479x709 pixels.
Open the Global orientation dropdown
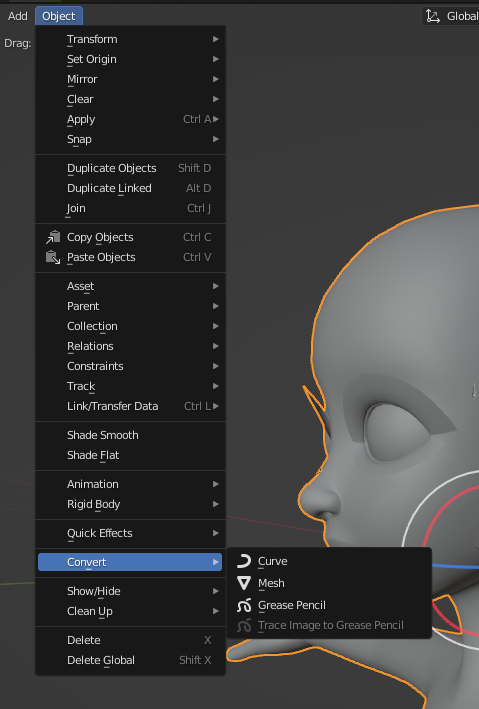pyautogui.click(x=451, y=16)
